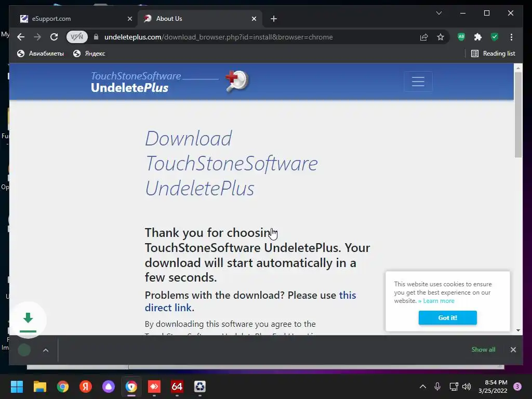Share this page using share icon

click(x=424, y=37)
